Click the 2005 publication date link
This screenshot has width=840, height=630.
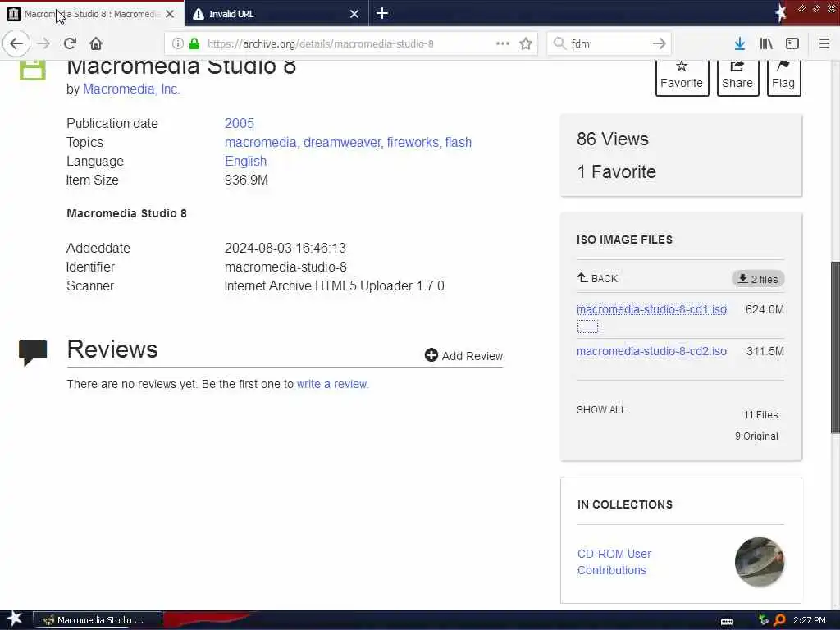coord(239,123)
